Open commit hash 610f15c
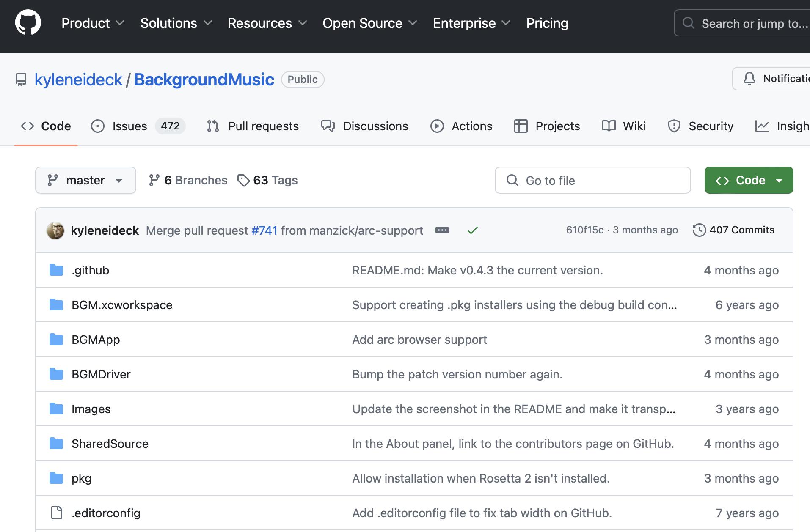The height and width of the screenshot is (532, 810). [585, 230]
